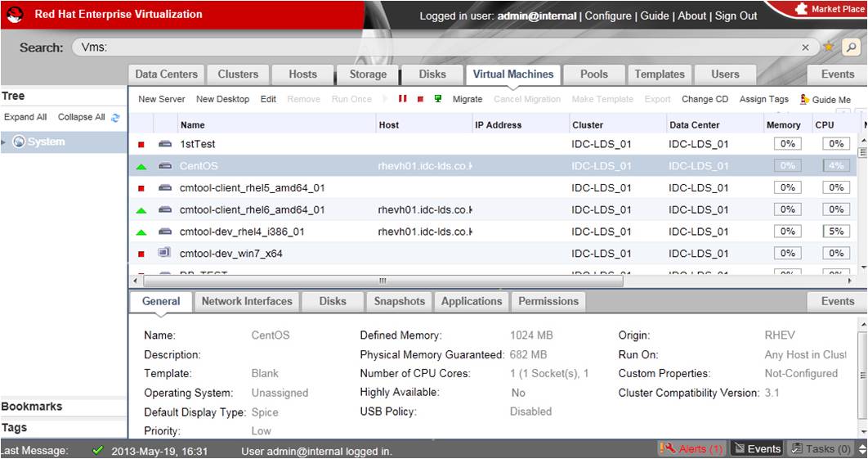The height and width of the screenshot is (459, 868).
Task: Click Change CD button
Action: pyautogui.click(x=705, y=99)
